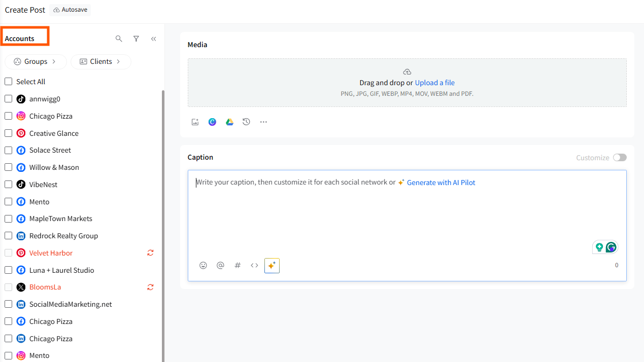Click the accounts list scrollbar
The image size is (644, 362).
click(163, 226)
